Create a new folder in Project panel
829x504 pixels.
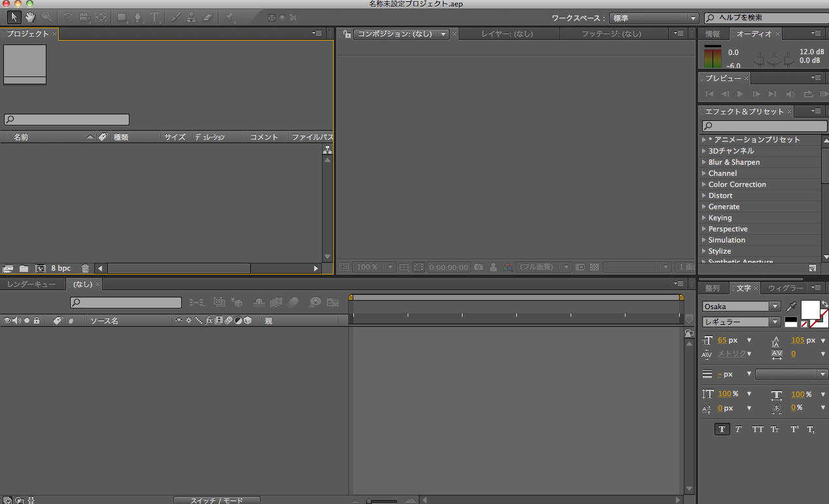(24, 268)
